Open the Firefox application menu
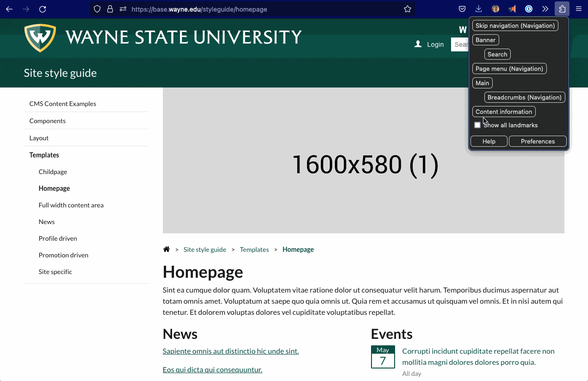Viewport: 588px width, 381px height. click(578, 9)
